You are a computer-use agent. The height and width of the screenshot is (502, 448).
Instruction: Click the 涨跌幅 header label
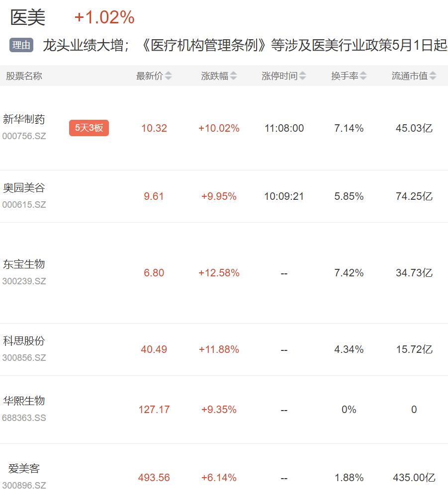point(215,76)
